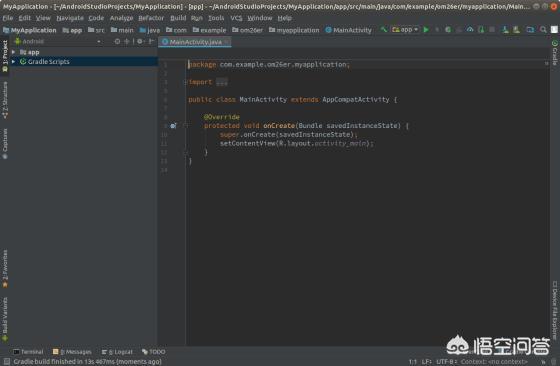Open the VCS menu
560x366 pixels.
[236, 18]
